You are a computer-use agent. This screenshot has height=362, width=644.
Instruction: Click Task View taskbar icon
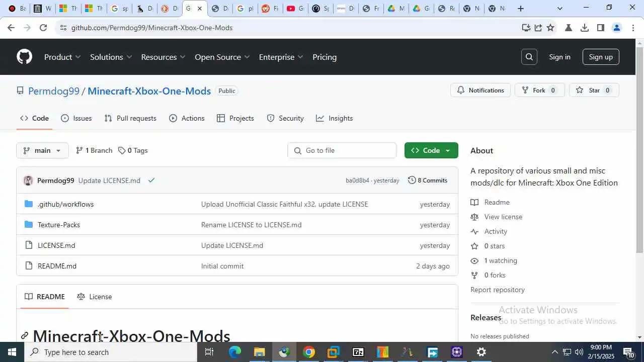(x=209, y=352)
